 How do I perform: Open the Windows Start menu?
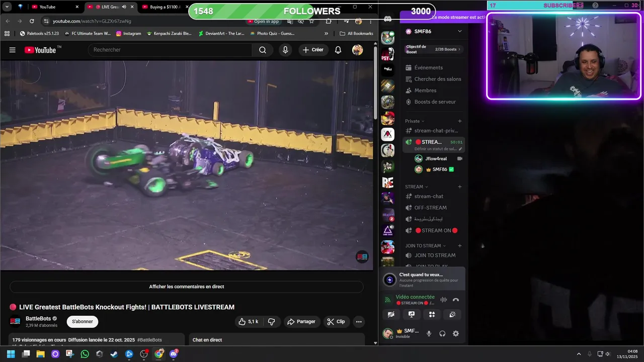[x=11, y=354]
